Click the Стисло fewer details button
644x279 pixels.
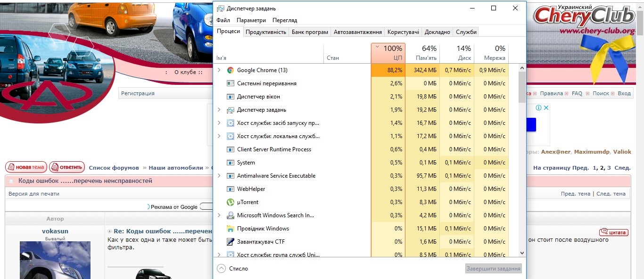pyautogui.click(x=232, y=268)
